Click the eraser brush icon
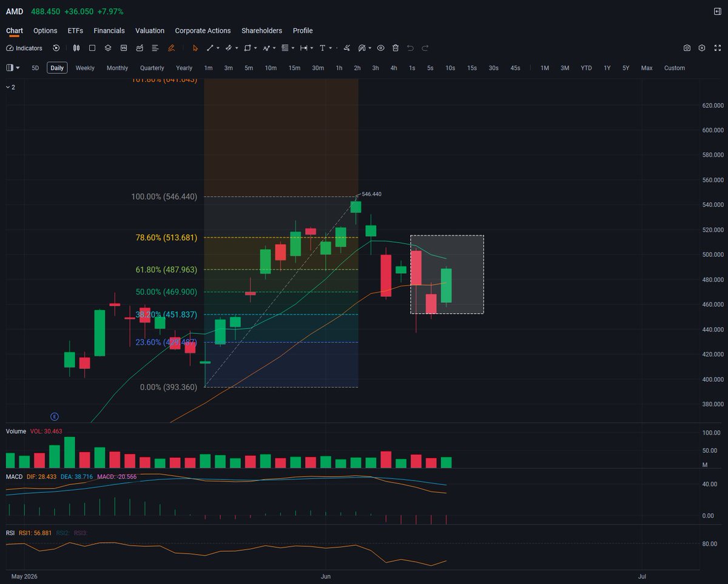 click(x=346, y=48)
